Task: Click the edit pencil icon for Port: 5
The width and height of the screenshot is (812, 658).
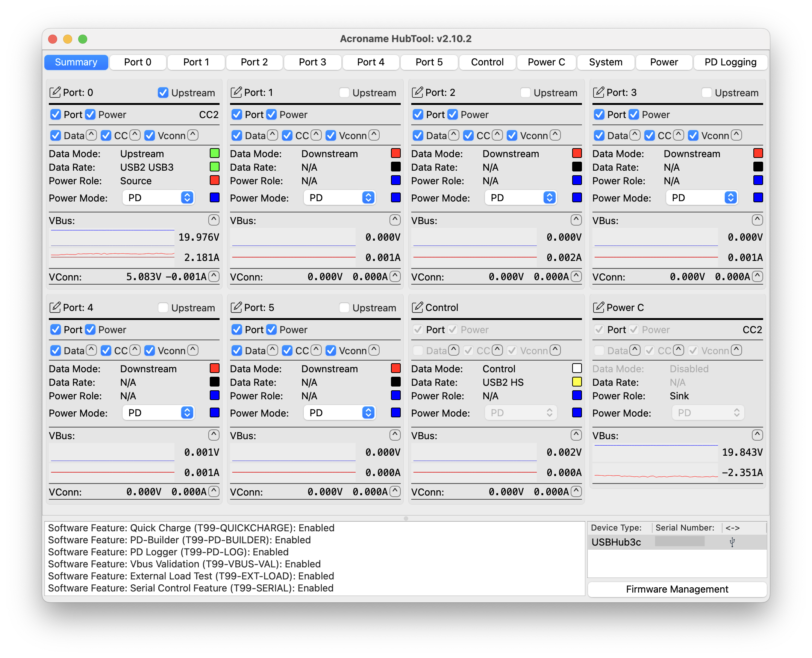Action: 236,307
